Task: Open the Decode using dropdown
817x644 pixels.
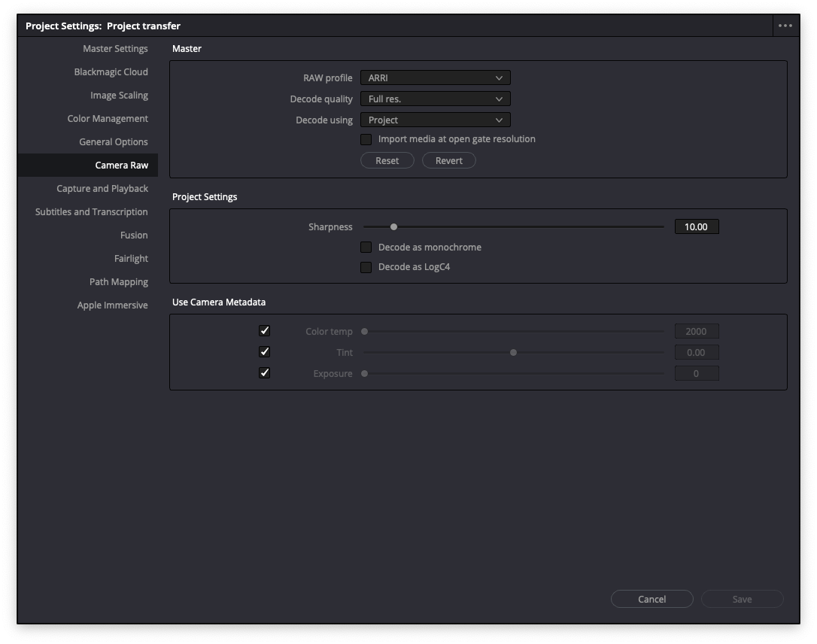Action: click(x=435, y=120)
